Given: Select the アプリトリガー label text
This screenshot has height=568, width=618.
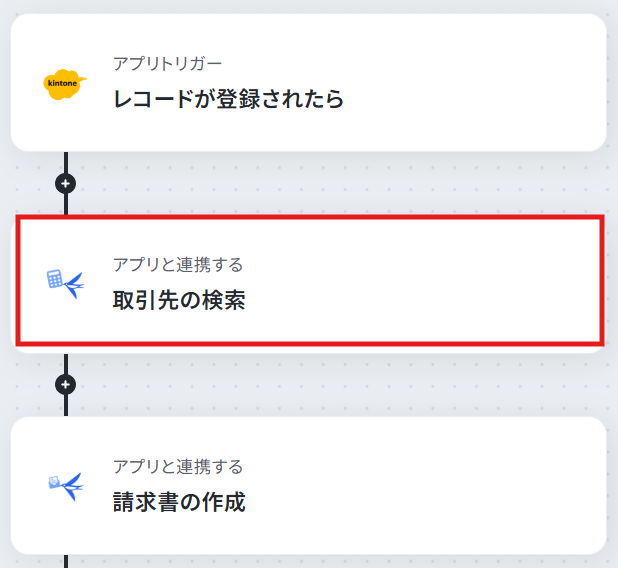Looking at the screenshot, I should pos(168,63).
